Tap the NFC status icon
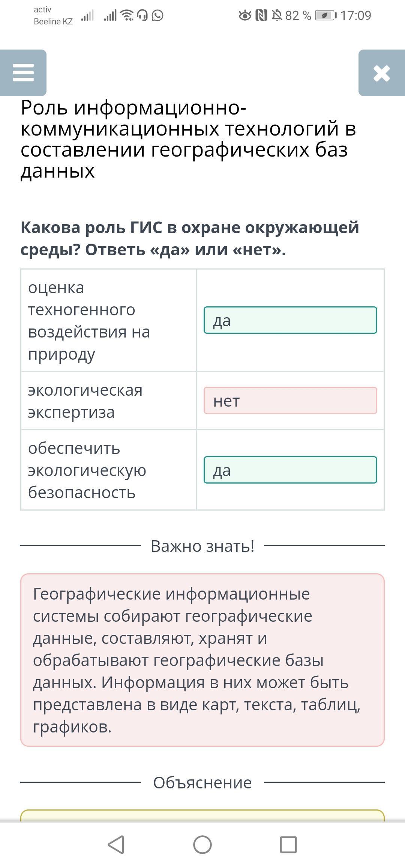The image size is (405, 868). tap(261, 16)
